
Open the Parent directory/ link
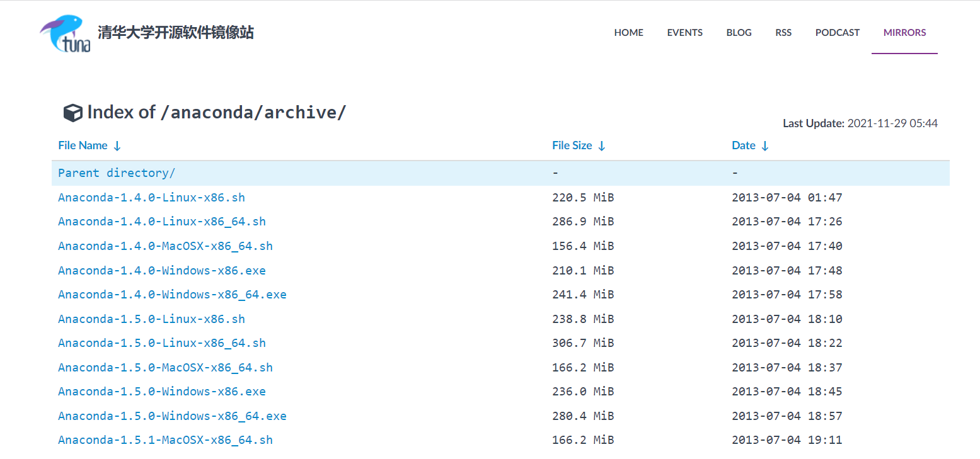(117, 173)
